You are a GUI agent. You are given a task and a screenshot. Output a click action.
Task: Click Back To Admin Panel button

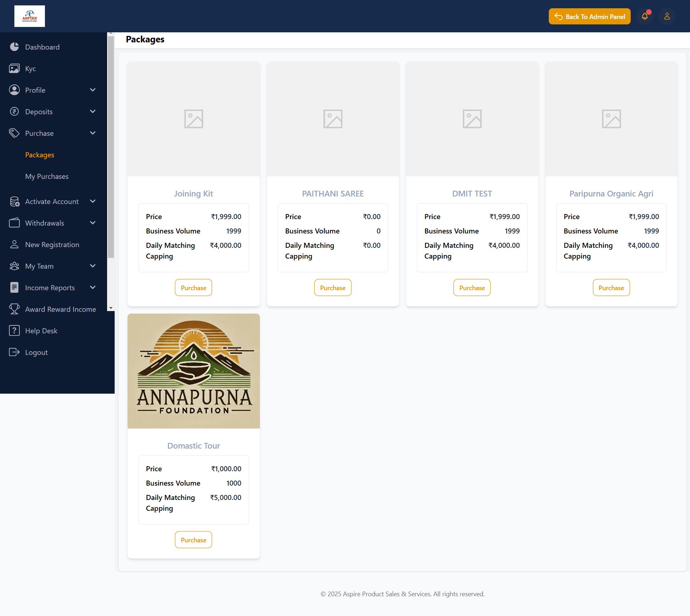[x=589, y=17]
